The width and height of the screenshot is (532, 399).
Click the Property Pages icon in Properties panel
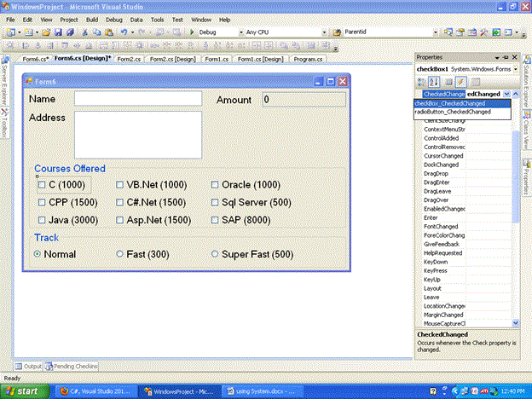476,82
